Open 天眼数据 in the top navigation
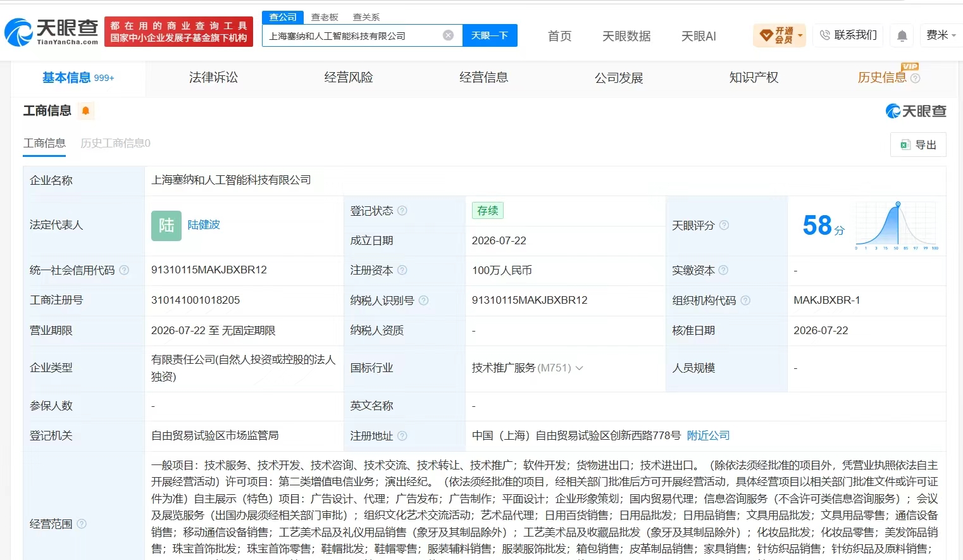The image size is (963, 560). (626, 36)
